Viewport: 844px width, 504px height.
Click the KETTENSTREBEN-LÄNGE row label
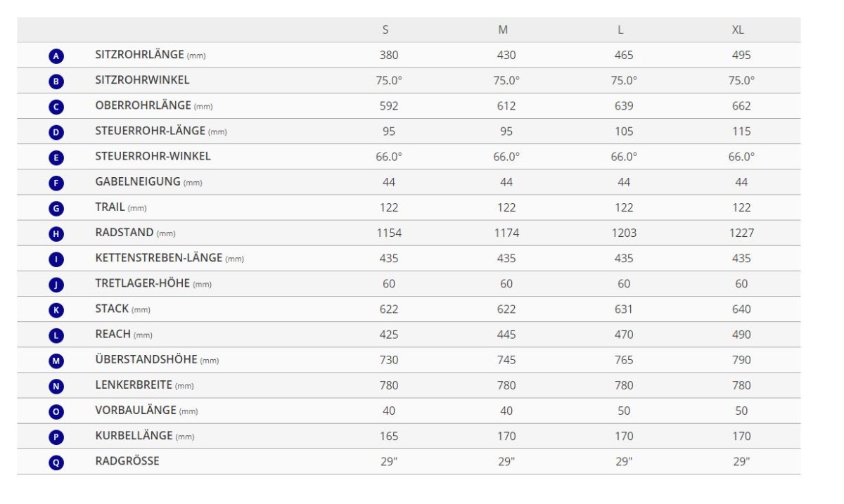[159, 258]
